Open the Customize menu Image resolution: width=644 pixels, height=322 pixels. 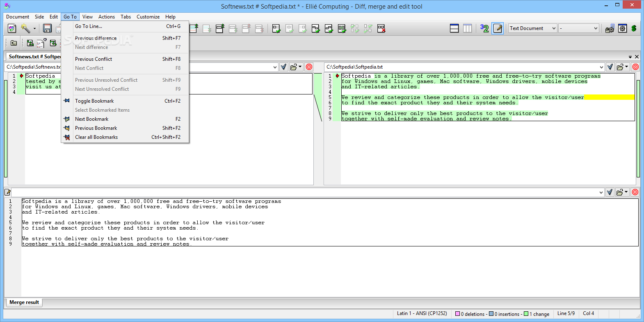point(148,17)
